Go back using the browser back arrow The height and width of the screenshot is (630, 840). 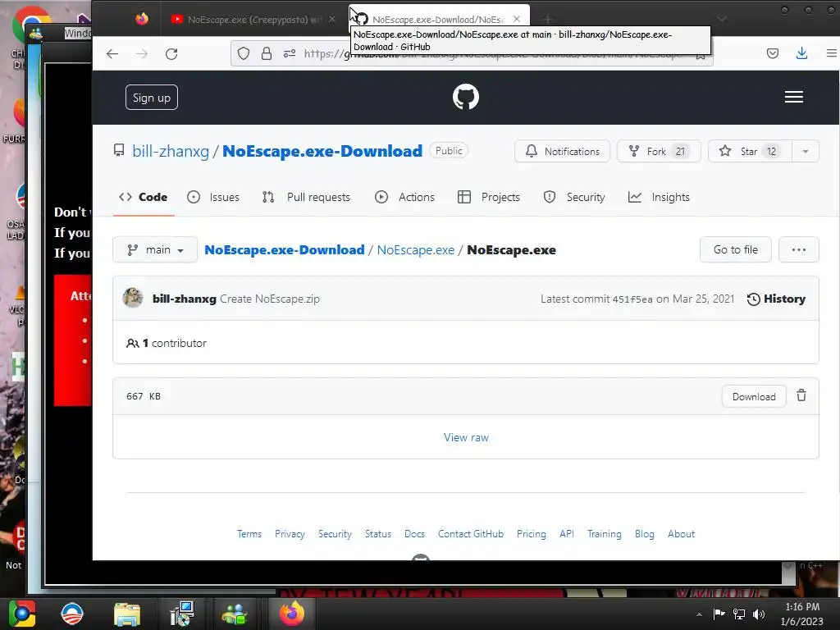(112, 53)
